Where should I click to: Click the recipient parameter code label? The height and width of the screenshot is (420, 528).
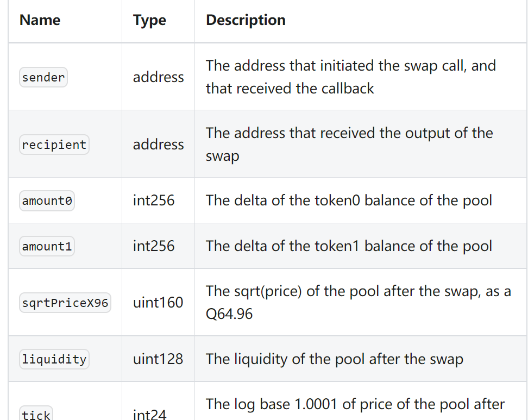pos(54,145)
